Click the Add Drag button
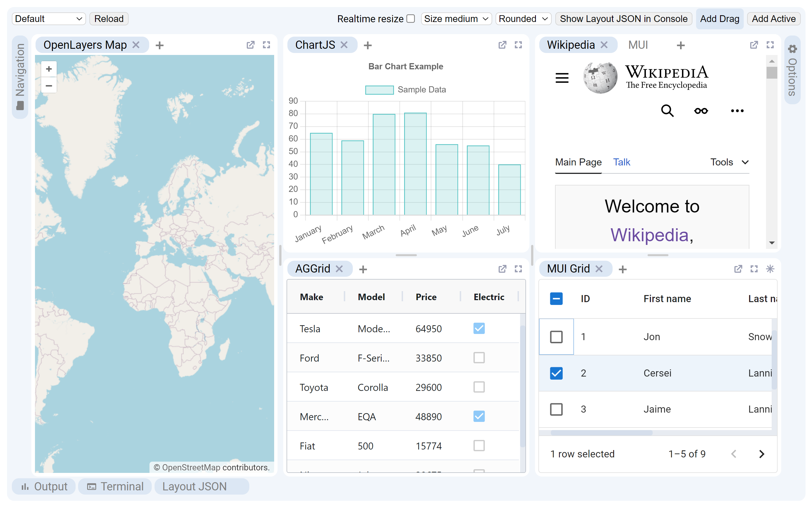The height and width of the screenshot is (507, 812). [720, 19]
